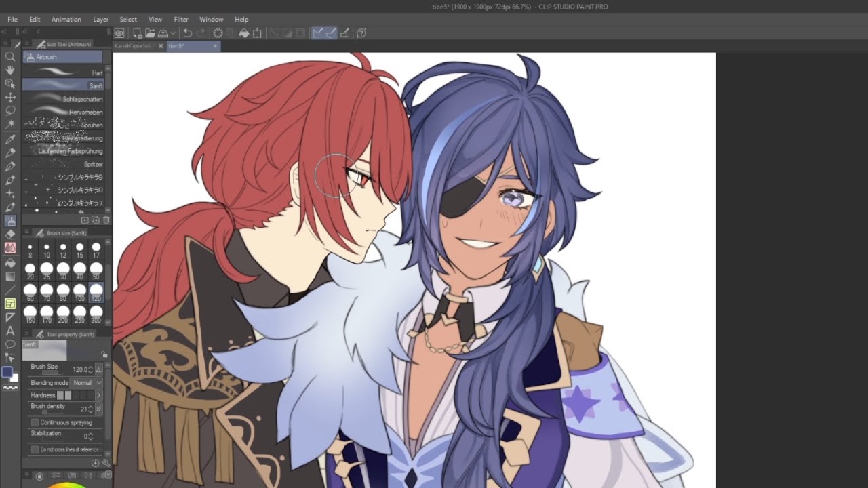Select the Eraser tool
868x488 pixels.
[10, 235]
